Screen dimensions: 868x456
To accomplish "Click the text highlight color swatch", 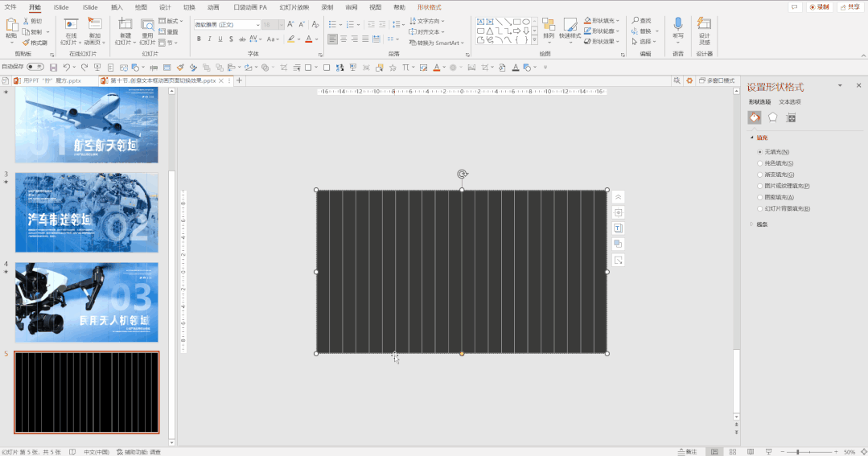I will 291,39.
